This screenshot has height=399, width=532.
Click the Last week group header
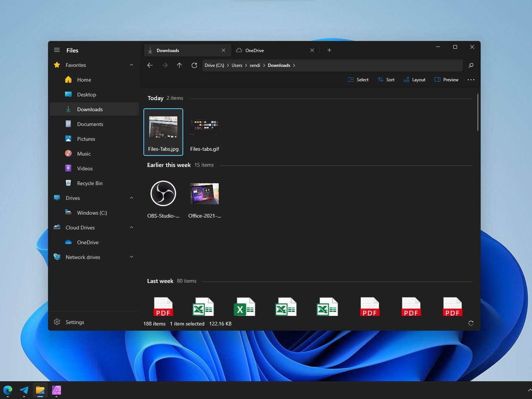160,281
